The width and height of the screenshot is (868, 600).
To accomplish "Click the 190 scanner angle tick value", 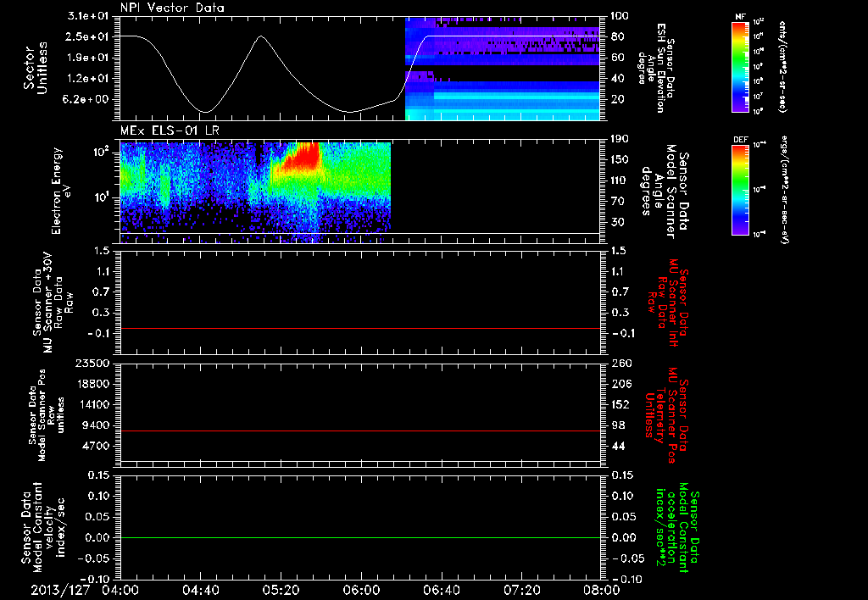I will [620, 139].
